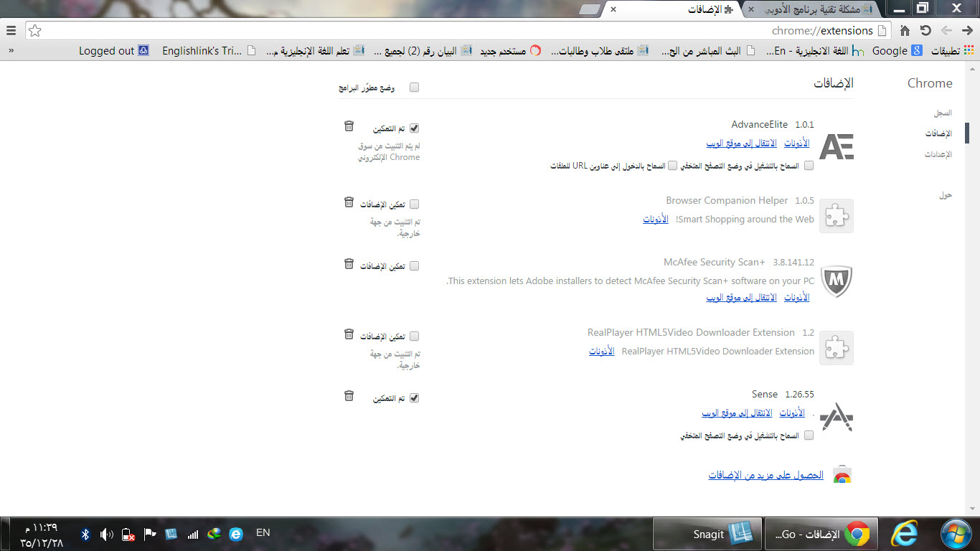
Task: Remove RealPlayer HTML5Video Downloader via trash icon
Action: coord(349,334)
